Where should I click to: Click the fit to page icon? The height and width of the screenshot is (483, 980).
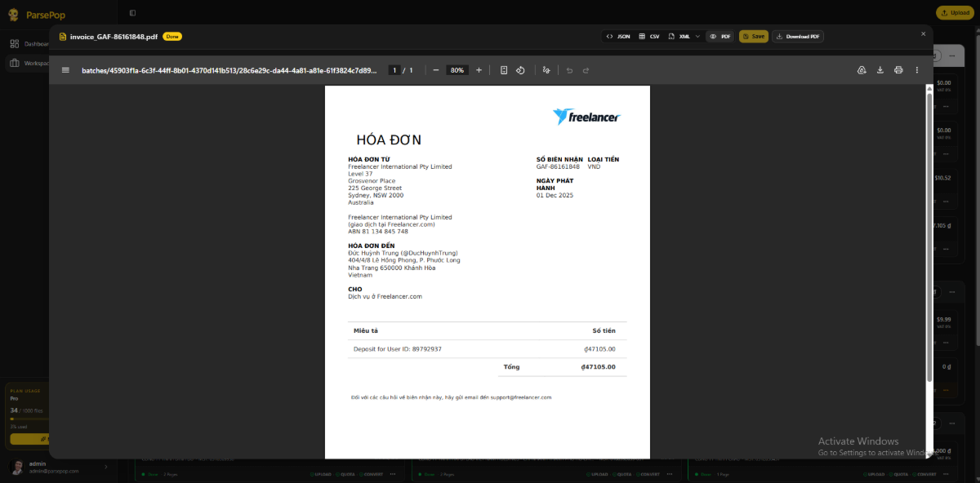(x=504, y=70)
